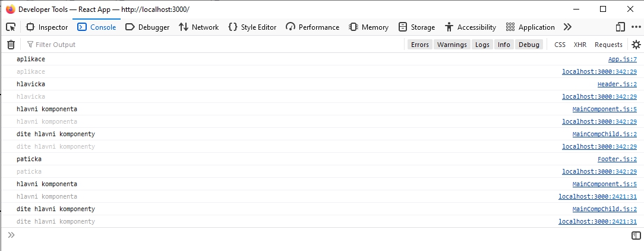Toggle the Requests filter
644x251 pixels.
608,45
